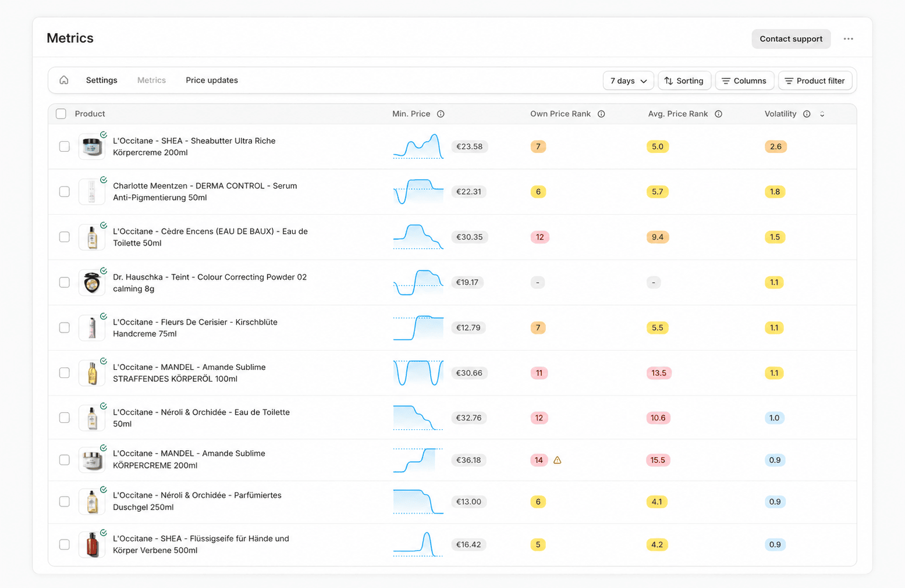This screenshot has width=905, height=588.
Task: Tick the checkbox for Dr. Hauschka Colour Correcting Powder
Action: point(65,283)
